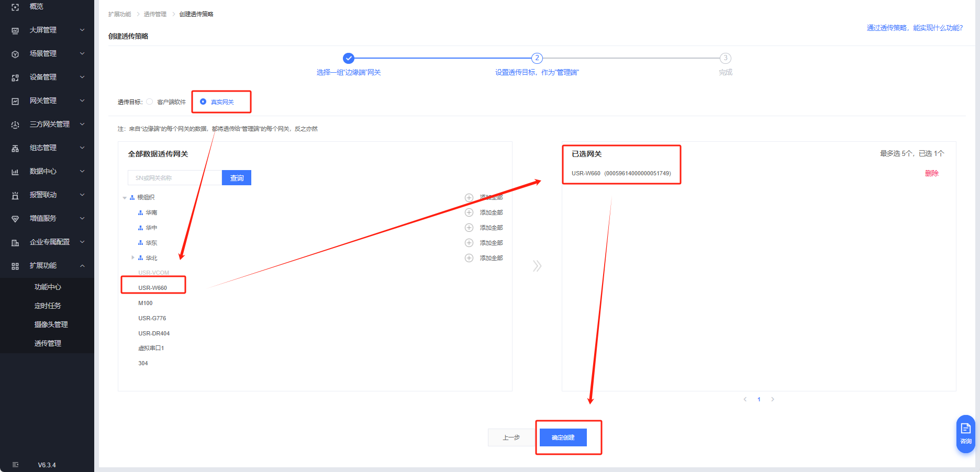Expand the 场景管理 menu chevron
980x472 pixels.
coord(82,54)
